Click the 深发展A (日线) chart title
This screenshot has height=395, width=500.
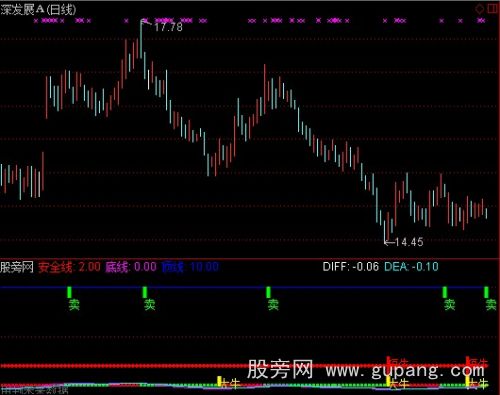[x=38, y=10]
